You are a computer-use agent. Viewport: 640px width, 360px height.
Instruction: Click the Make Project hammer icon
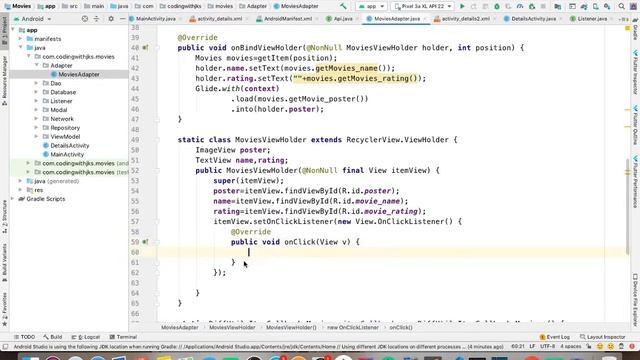click(x=343, y=6)
